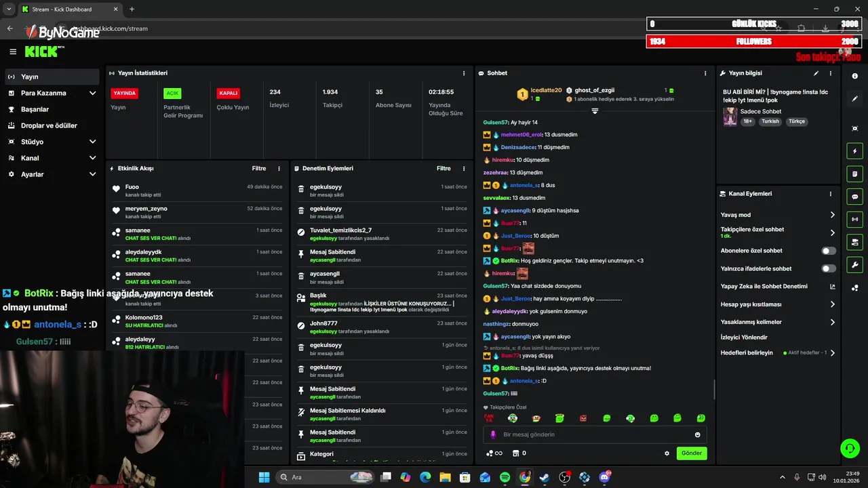Toggle the notes panel icon in right rail
The height and width of the screenshot is (488, 868).
click(854, 174)
